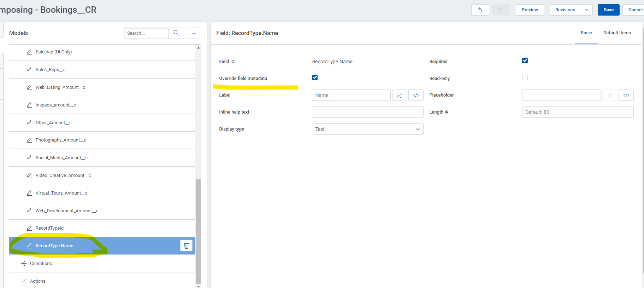Open field picker icon next to Placeholder
The height and width of the screenshot is (288, 644).
[x=610, y=95]
